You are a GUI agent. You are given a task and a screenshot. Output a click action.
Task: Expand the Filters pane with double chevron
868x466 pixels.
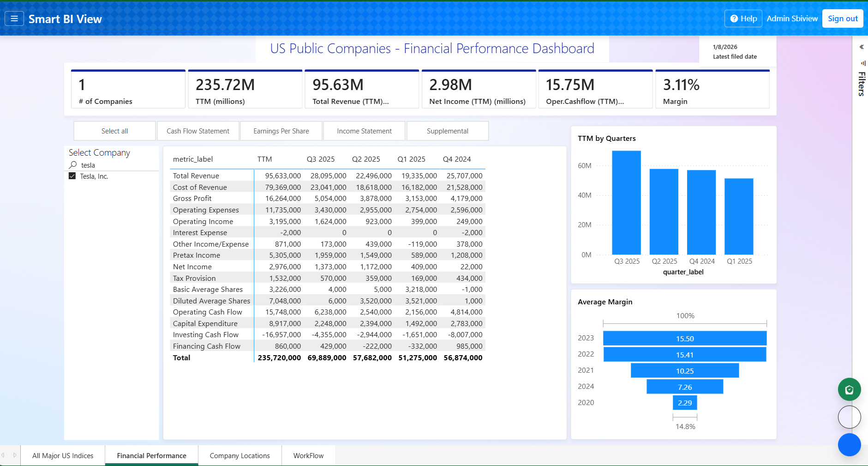862,47
